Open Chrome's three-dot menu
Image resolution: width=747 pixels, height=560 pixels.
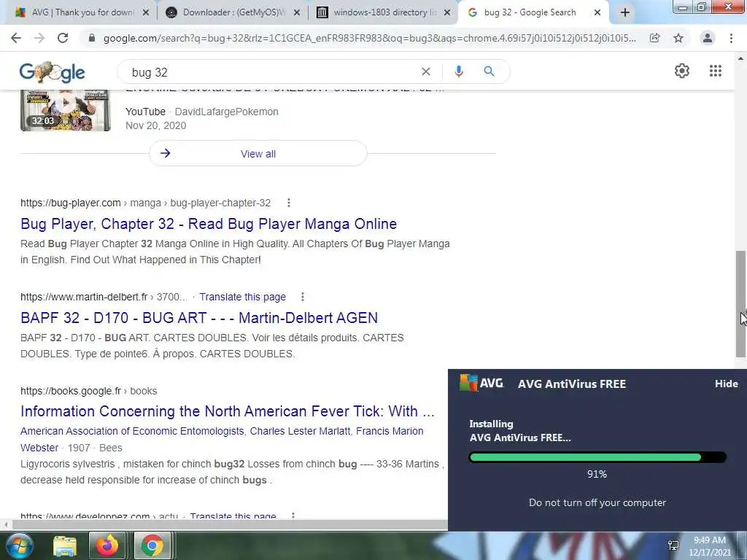click(731, 38)
